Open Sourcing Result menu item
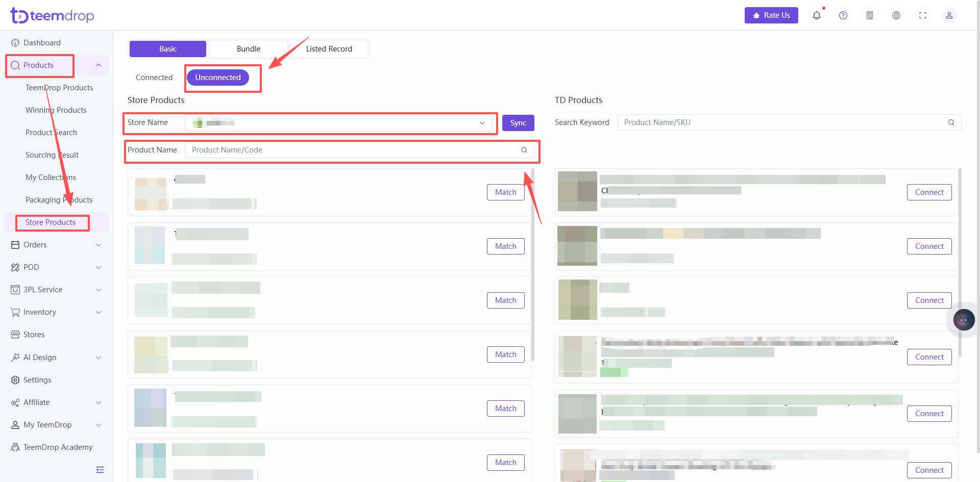The height and width of the screenshot is (482, 980). (x=52, y=155)
